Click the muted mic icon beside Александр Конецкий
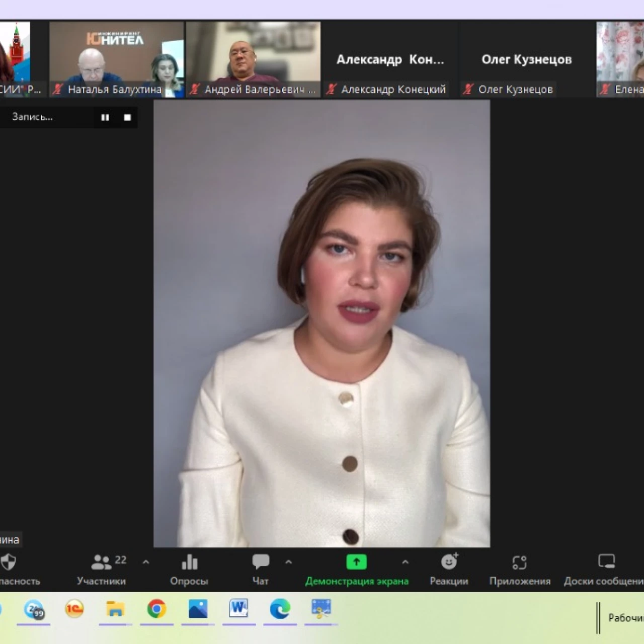 point(331,90)
